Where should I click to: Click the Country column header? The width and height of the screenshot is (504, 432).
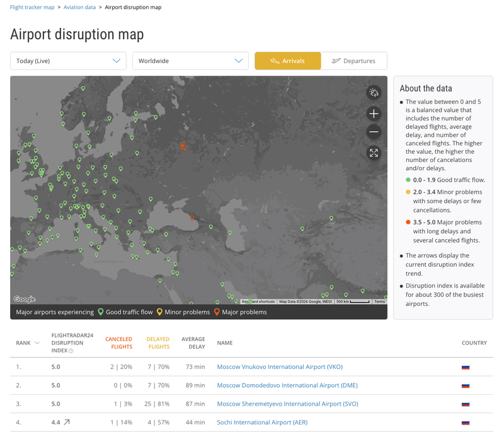474,343
